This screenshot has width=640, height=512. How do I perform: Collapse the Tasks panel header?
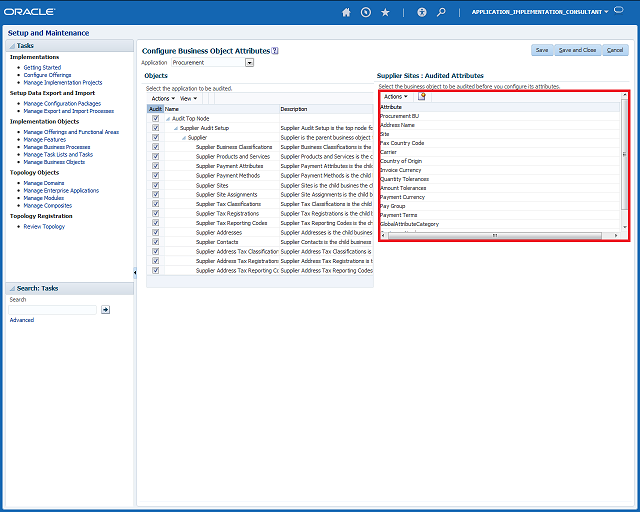12,46
